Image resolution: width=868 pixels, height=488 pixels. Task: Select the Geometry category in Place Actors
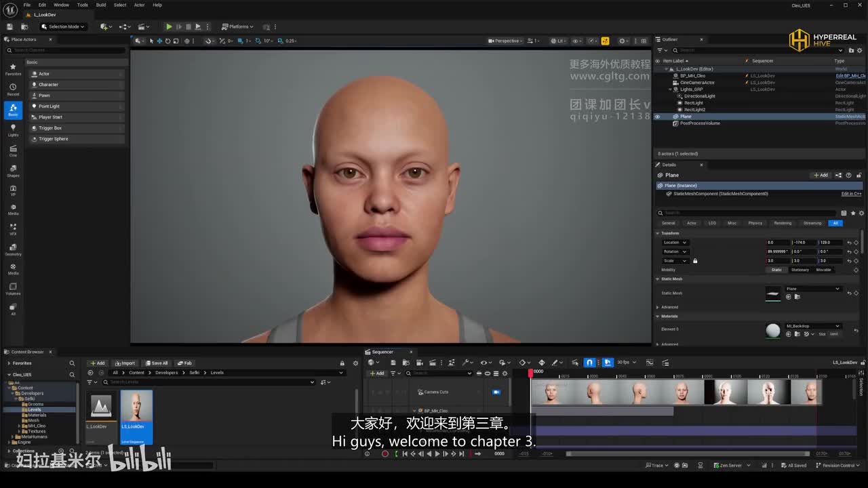pos(13,249)
